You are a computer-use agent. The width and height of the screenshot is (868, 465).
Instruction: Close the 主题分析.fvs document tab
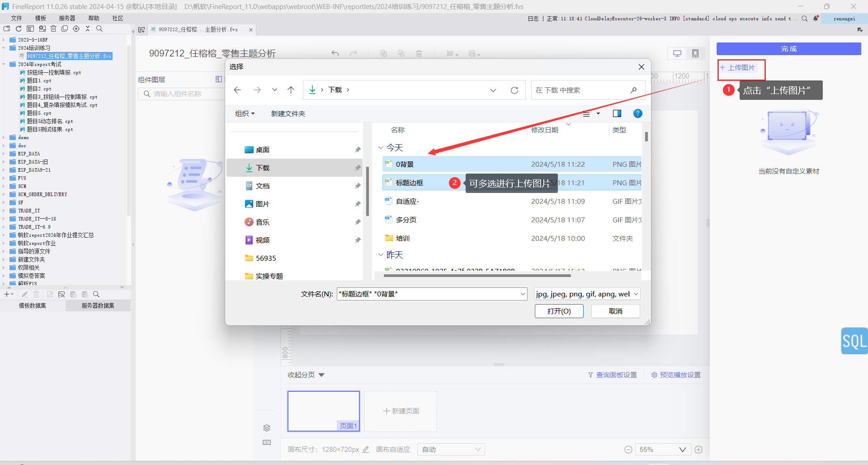251,30
